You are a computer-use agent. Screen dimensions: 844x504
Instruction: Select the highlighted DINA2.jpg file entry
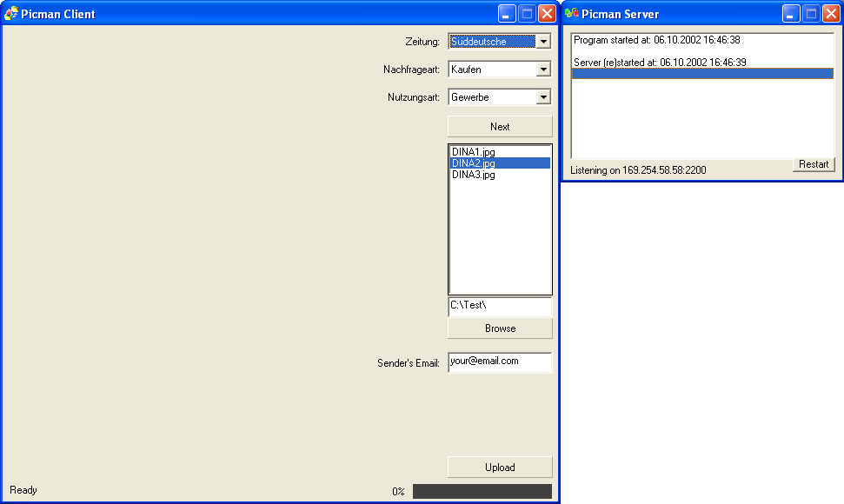(x=474, y=163)
